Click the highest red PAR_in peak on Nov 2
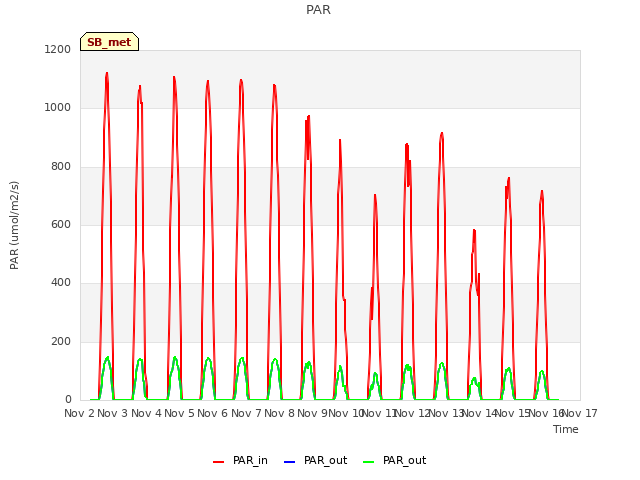 pyautogui.click(x=107, y=73)
